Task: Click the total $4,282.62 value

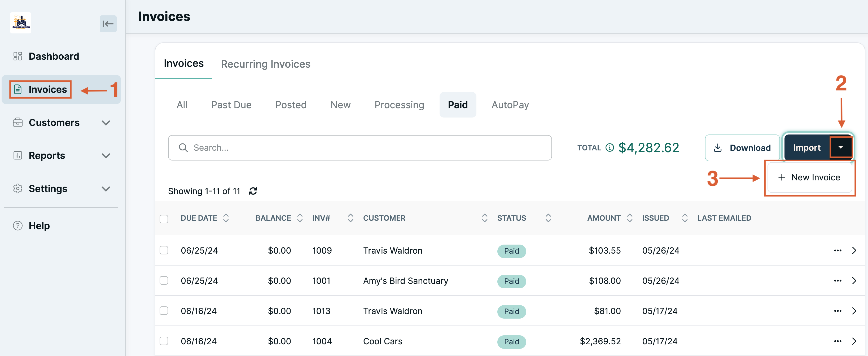Action: coord(649,148)
